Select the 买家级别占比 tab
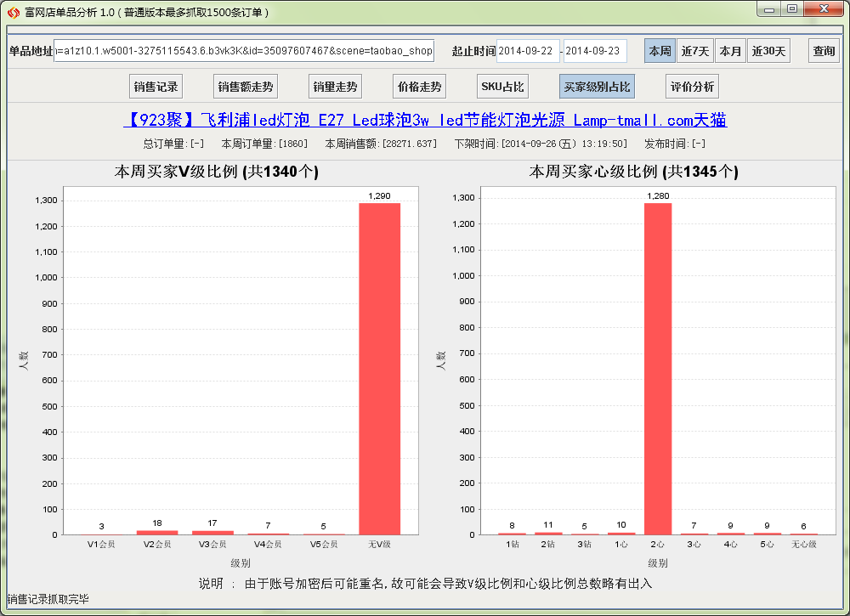Viewport: 850px width, 616px height. point(598,87)
